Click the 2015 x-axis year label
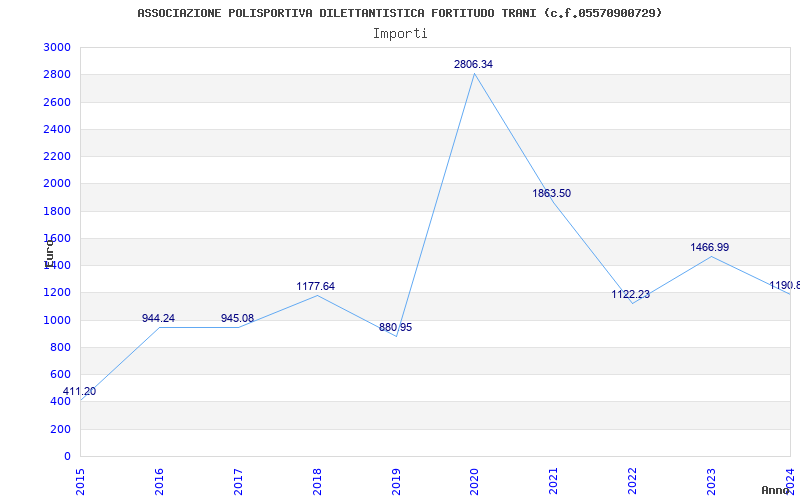This screenshot has height=500, width=800. 80,481
